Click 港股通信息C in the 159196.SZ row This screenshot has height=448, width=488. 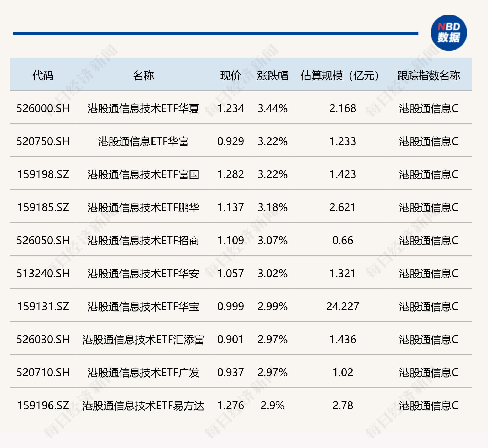point(429,406)
